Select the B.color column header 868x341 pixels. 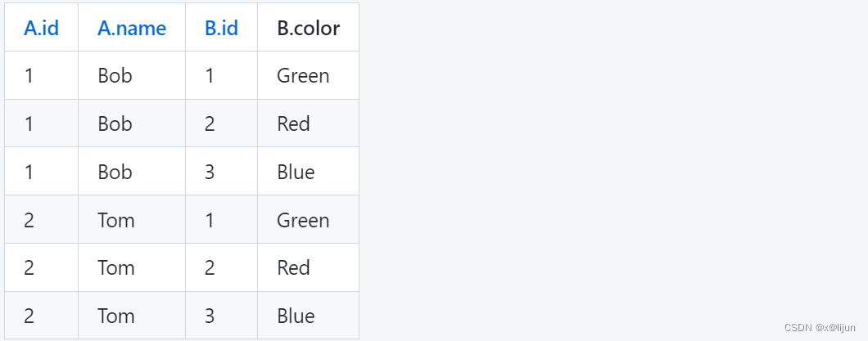tap(309, 28)
